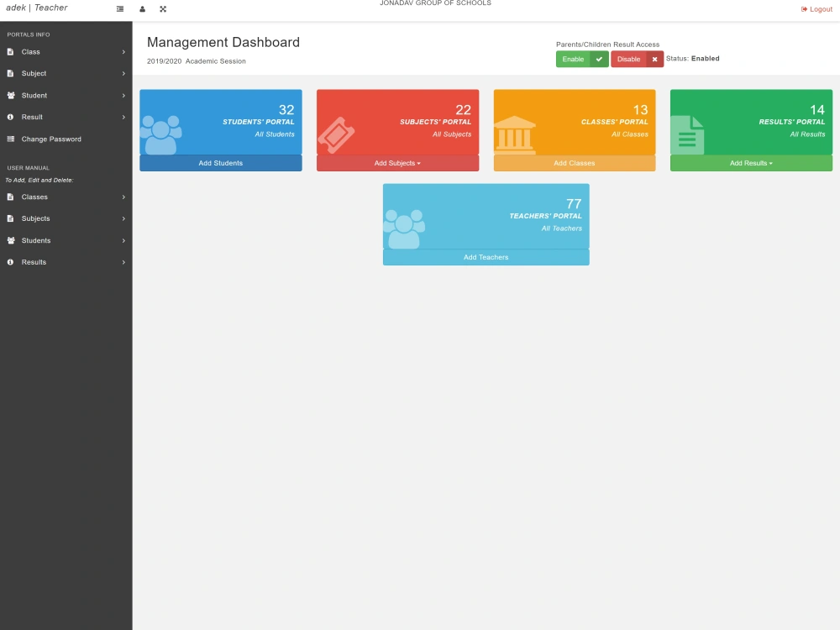The height and width of the screenshot is (630, 840).
Task: Open the Subject menu item
Action: [66, 73]
